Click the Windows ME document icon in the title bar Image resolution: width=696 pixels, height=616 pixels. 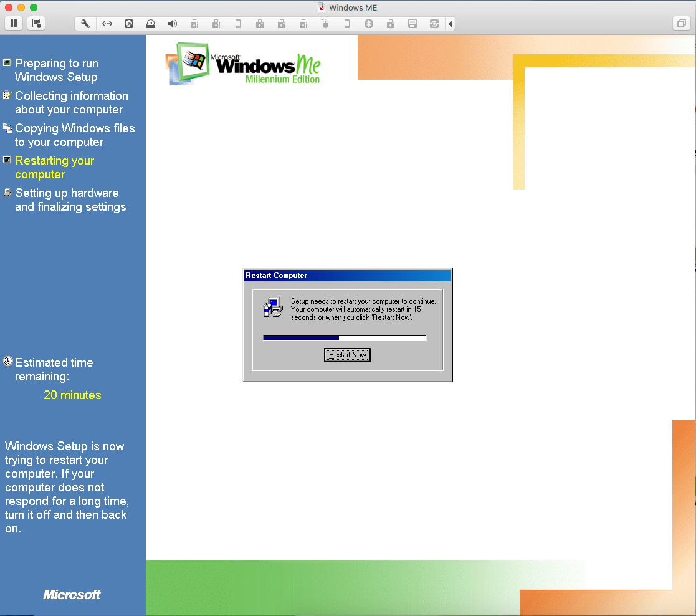pyautogui.click(x=322, y=7)
